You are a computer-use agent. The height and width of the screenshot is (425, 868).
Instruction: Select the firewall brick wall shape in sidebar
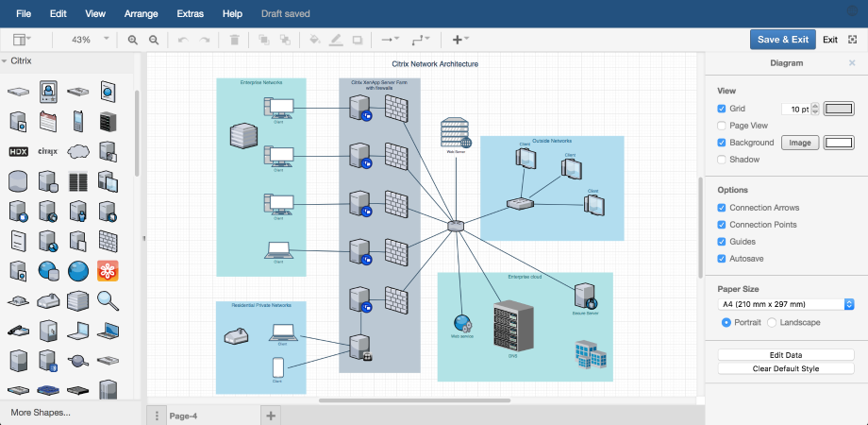pyautogui.click(x=108, y=240)
